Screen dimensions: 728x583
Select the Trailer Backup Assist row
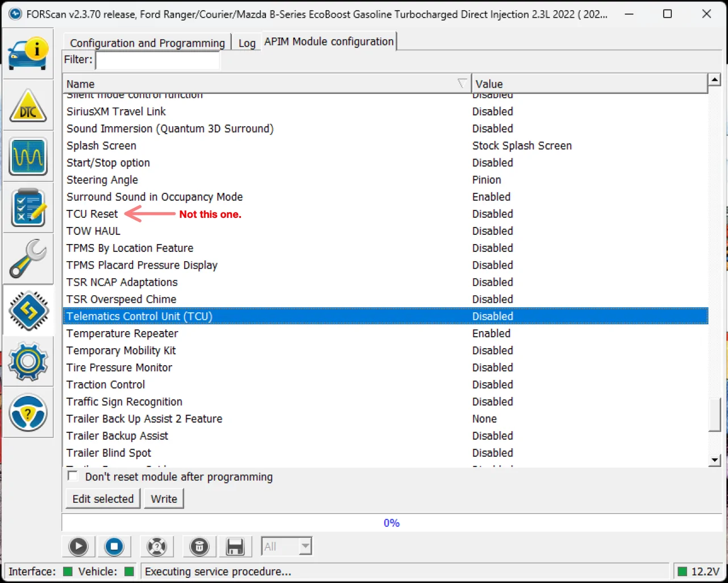click(385, 436)
